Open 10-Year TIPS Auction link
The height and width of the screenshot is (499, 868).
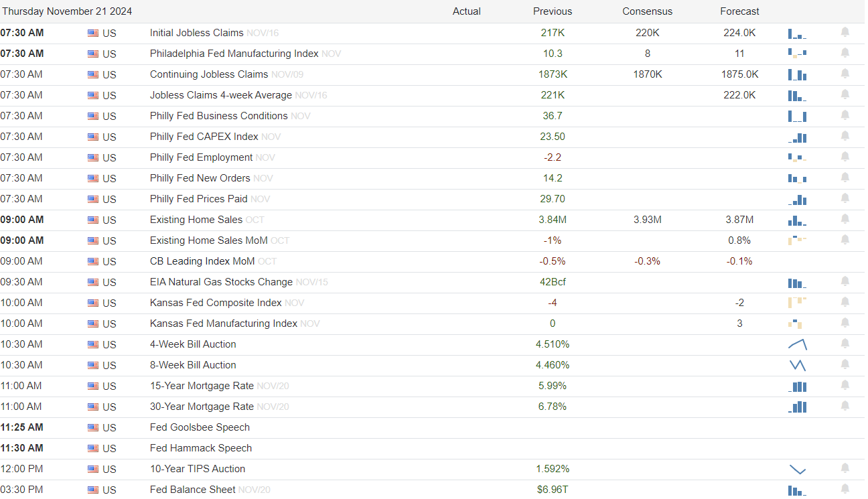click(198, 469)
